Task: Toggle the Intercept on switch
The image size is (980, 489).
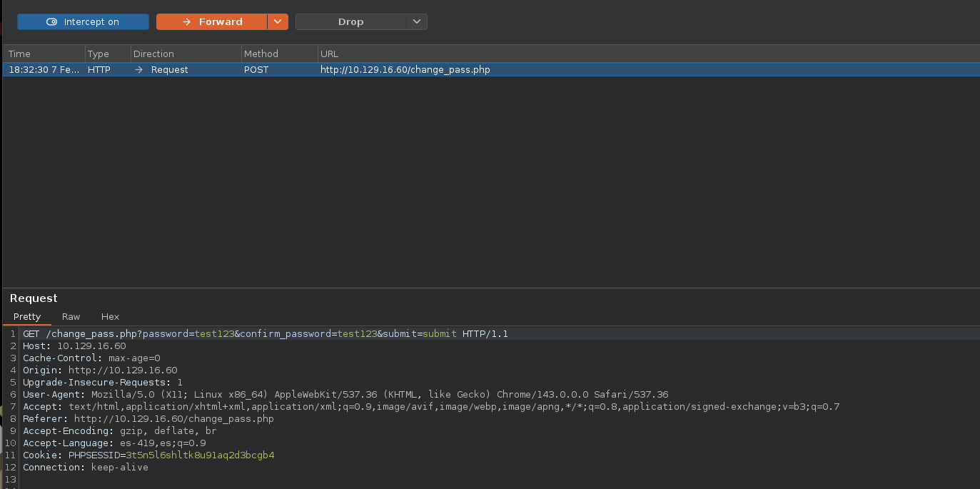Action: point(83,22)
